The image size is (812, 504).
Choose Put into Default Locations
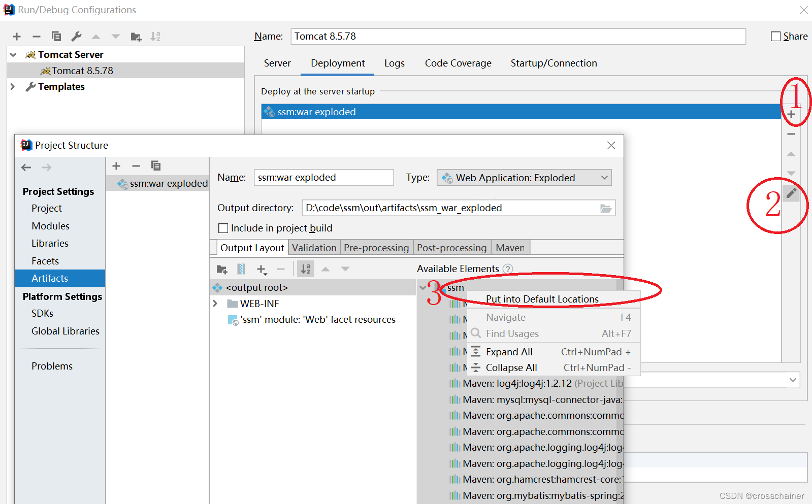click(x=553, y=299)
